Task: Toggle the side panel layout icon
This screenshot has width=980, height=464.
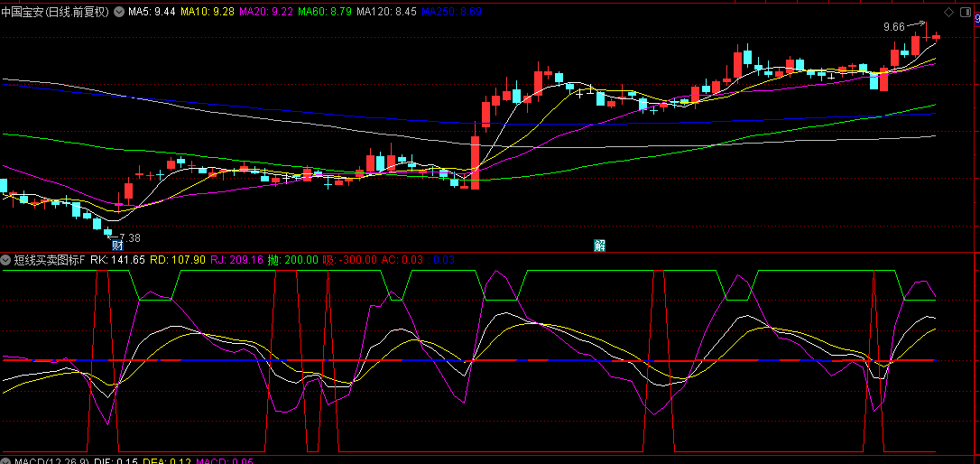Action: 965,12
